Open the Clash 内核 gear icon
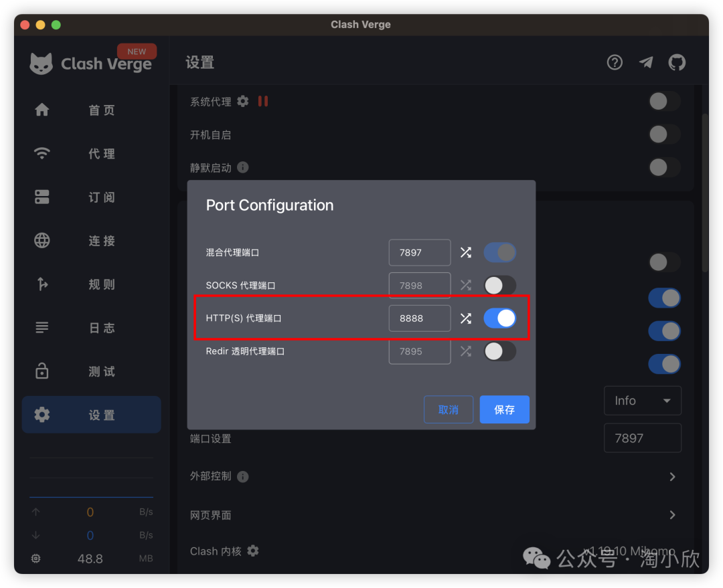Image resolution: width=723 pixels, height=588 pixels. pyautogui.click(x=253, y=551)
